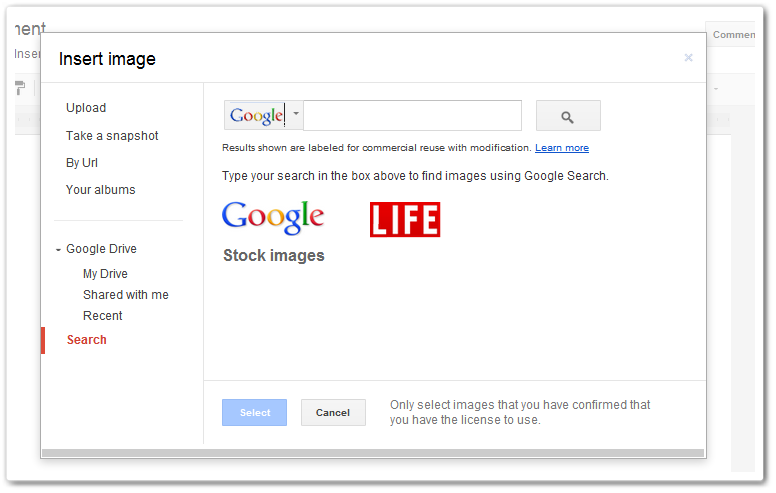Click the Stock images label
This screenshot has width=776, height=493.
tap(274, 255)
